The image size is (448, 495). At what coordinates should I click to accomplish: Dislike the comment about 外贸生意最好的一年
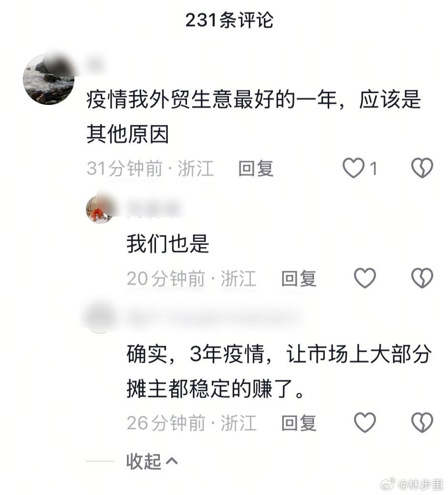[x=422, y=168]
